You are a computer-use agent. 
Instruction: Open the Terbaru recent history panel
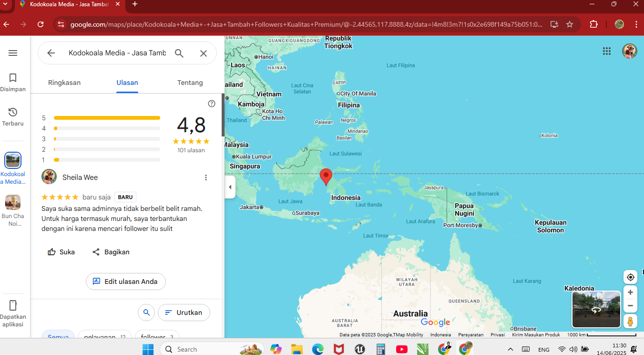(13, 116)
